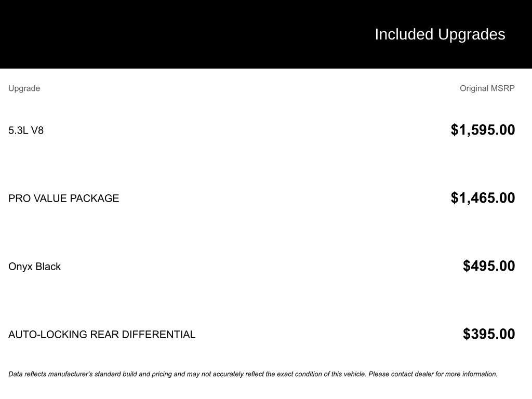Image resolution: width=532 pixels, height=399 pixels.
Task: Click the word Black in Onyx Black
Action: coord(48,267)
